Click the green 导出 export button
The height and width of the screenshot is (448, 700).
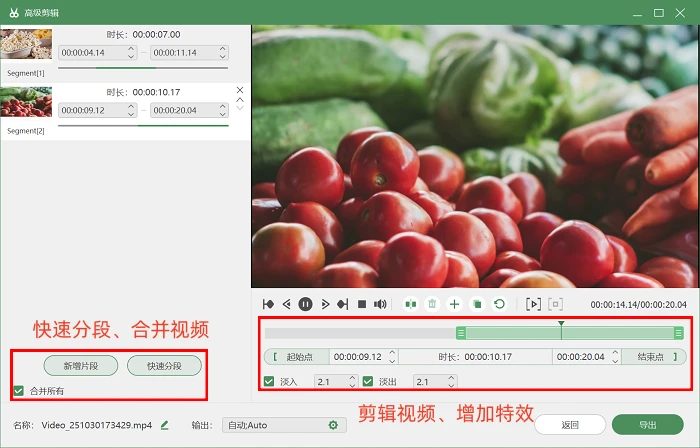(647, 425)
